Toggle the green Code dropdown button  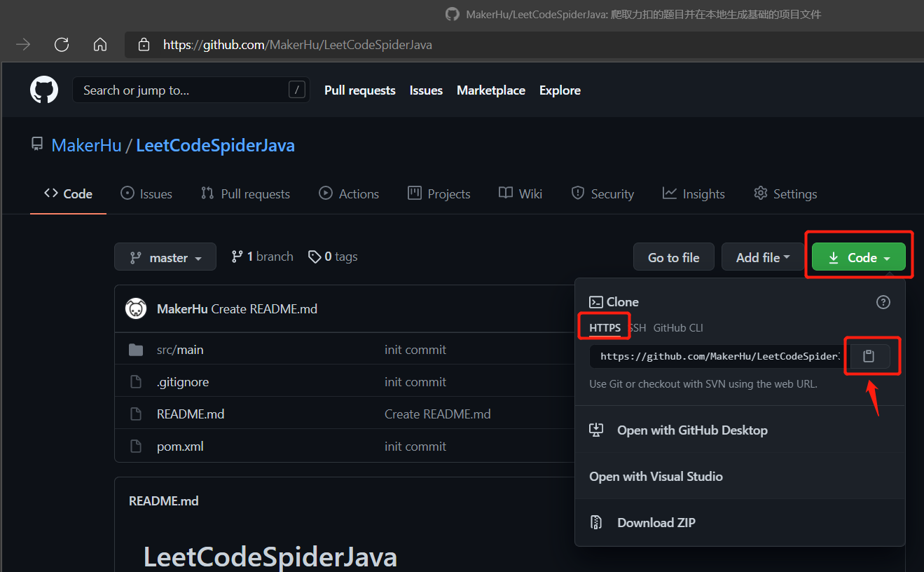click(x=859, y=257)
